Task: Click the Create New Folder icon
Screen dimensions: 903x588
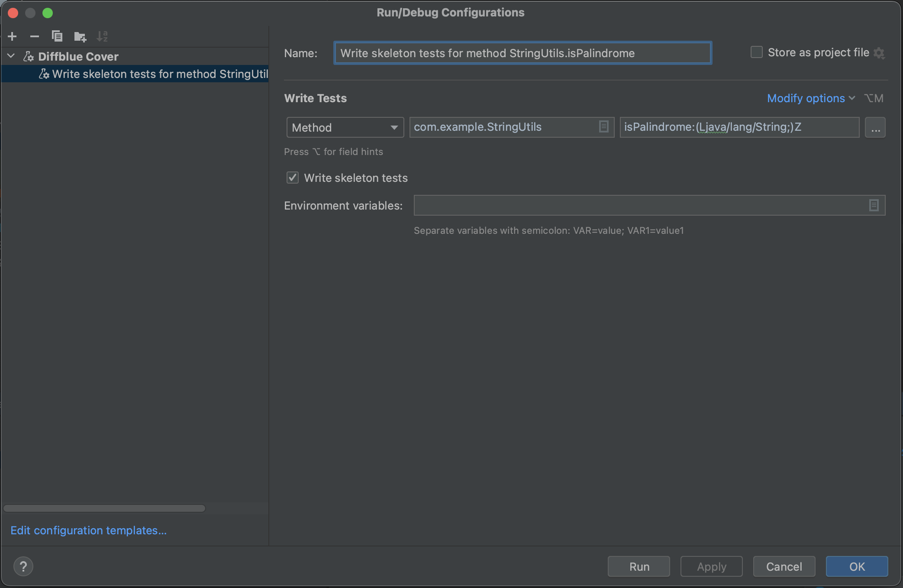Action: (80, 36)
